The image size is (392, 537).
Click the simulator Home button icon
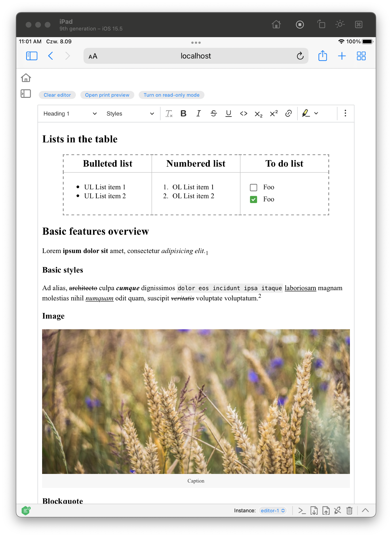pyautogui.click(x=276, y=24)
